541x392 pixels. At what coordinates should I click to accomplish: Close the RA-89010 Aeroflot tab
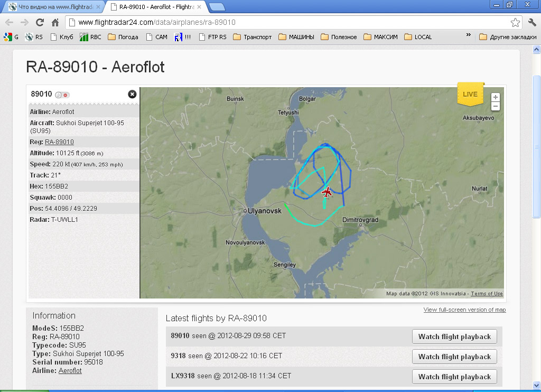pyautogui.click(x=199, y=7)
